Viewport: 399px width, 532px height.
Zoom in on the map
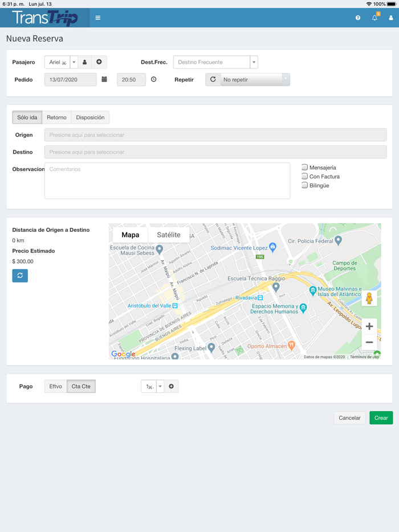coord(369,326)
